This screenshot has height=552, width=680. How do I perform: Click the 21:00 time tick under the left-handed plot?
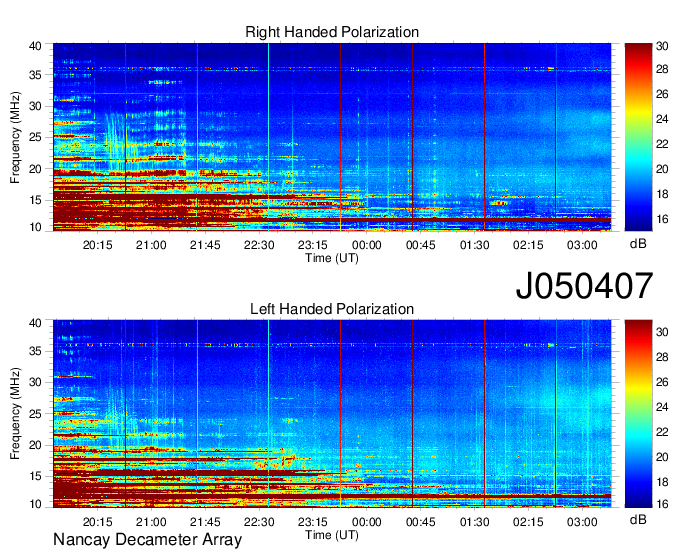[x=151, y=522]
